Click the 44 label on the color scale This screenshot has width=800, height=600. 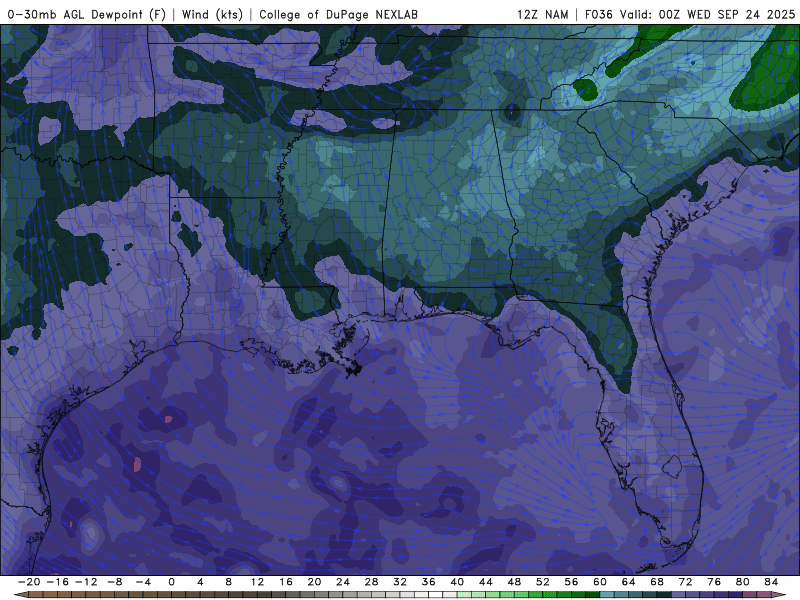pyautogui.click(x=486, y=582)
